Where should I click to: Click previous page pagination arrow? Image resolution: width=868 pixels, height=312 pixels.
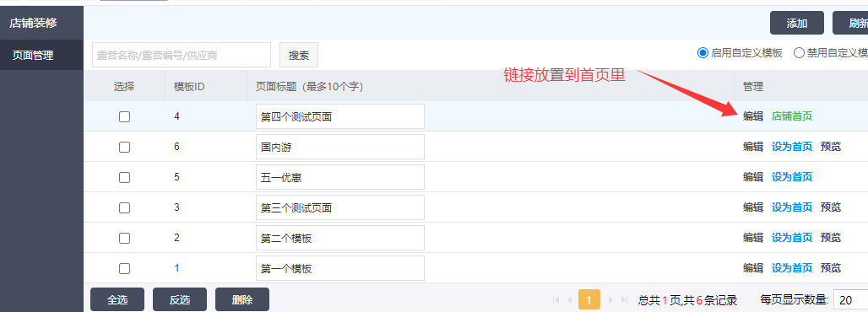[570, 300]
